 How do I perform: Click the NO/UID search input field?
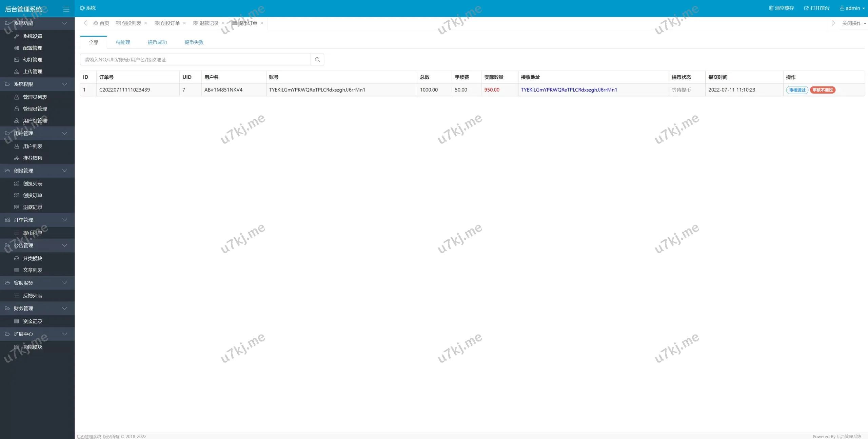pyautogui.click(x=195, y=60)
